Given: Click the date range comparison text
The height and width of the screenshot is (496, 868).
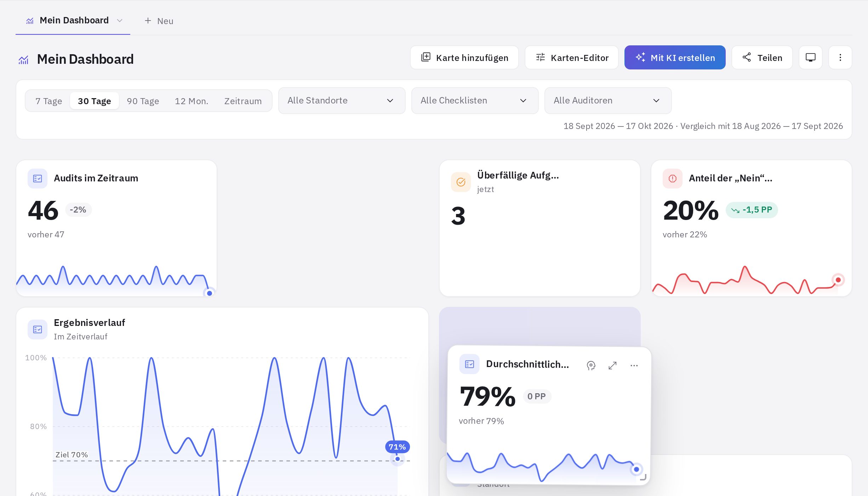Looking at the screenshot, I should (x=703, y=126).
